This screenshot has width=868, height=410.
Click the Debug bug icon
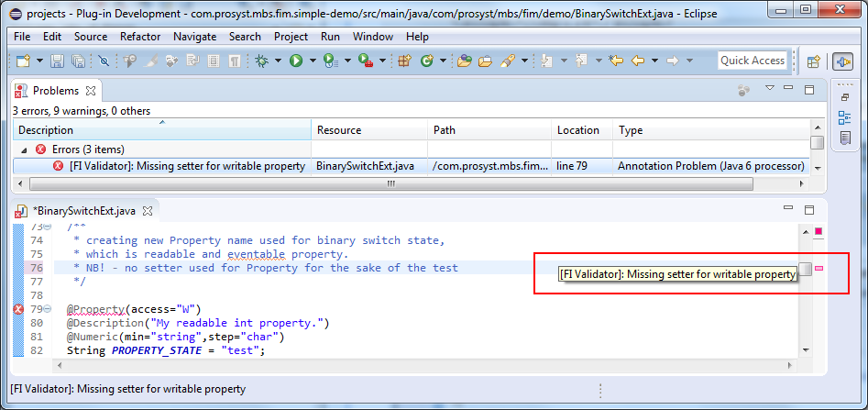(x=263, y=61)
